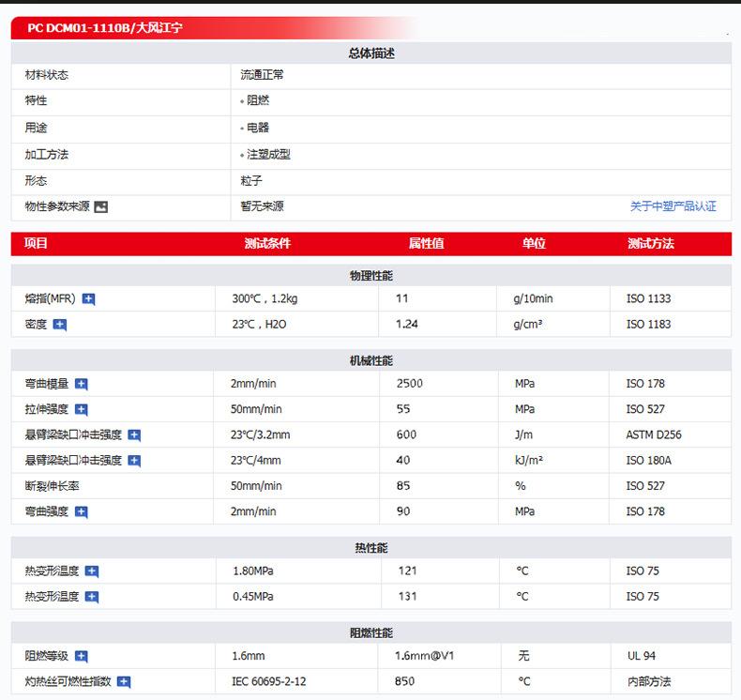Click 注塑成型 in the 加工方法 row
Screen dimensions: 741x700
tap(268, 154)
